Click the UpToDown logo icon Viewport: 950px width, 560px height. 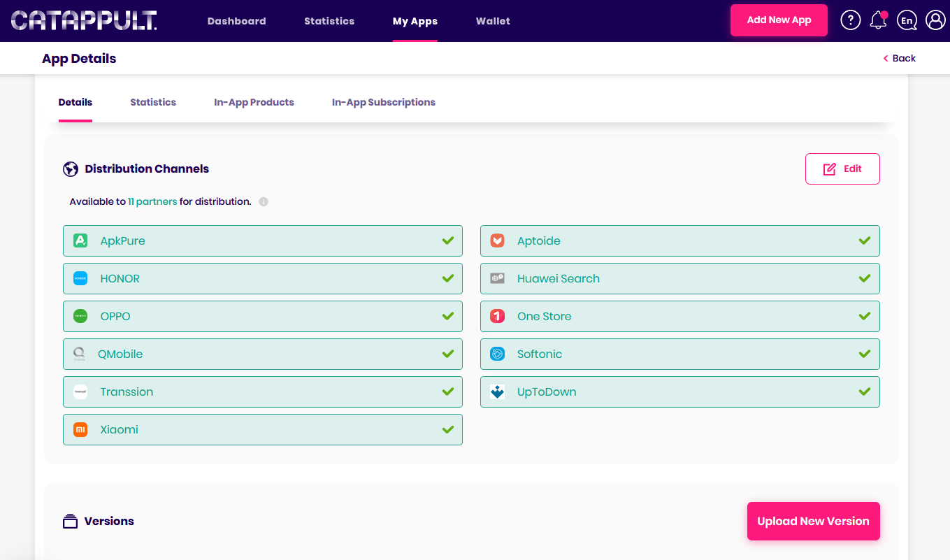coord(497,392)
